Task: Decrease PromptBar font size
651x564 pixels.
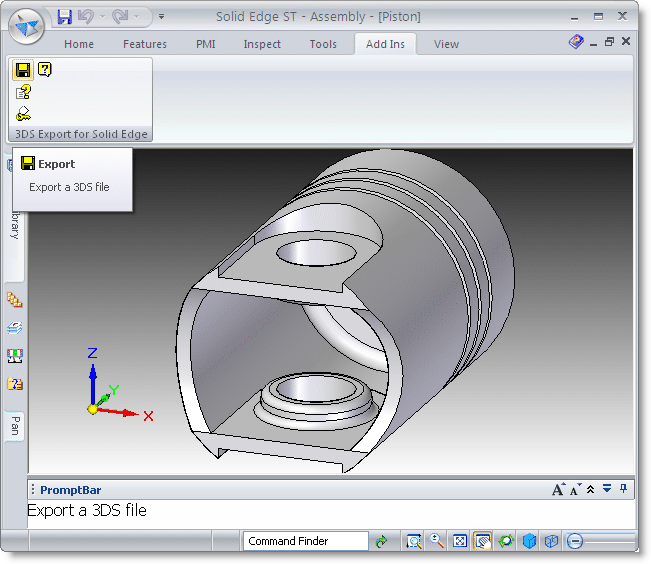Action: pyautogui.click(x=575, y=489)
